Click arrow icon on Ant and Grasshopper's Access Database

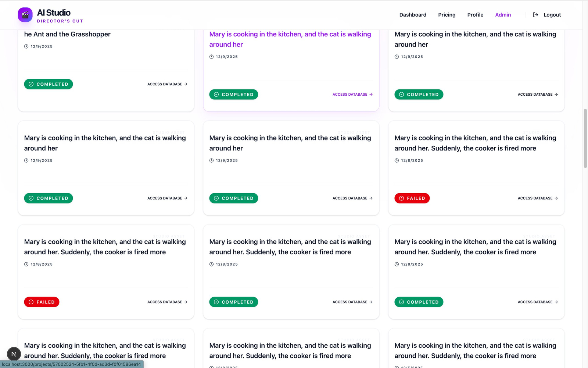pos(186,84)
